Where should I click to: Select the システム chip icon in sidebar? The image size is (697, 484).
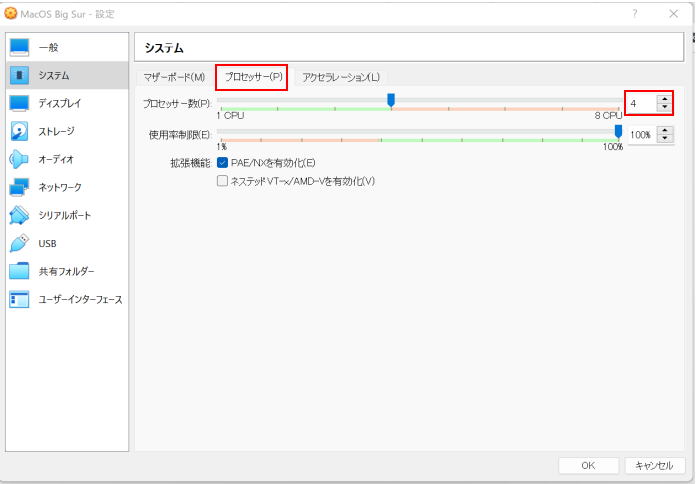click(x=19, y=75)
